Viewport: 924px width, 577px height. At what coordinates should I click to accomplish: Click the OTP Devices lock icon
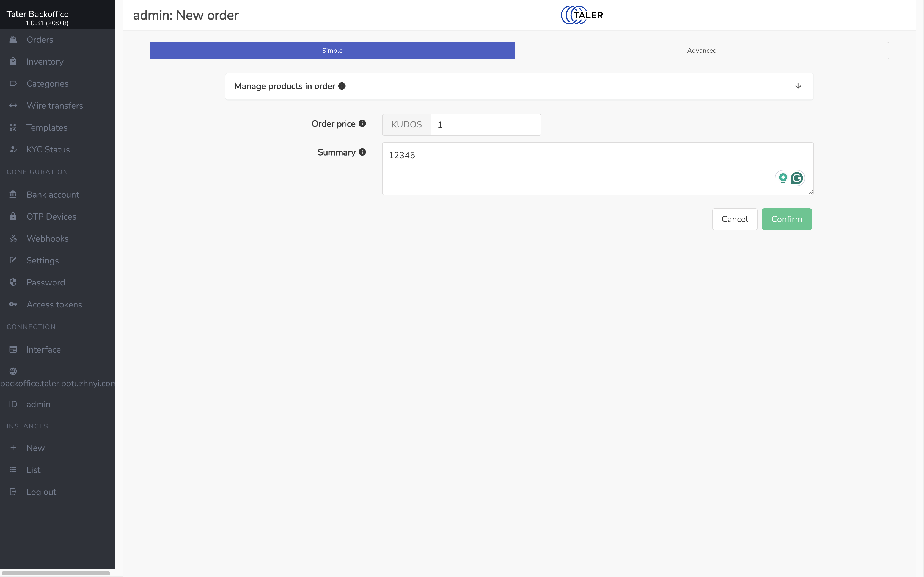pos(13,217)
